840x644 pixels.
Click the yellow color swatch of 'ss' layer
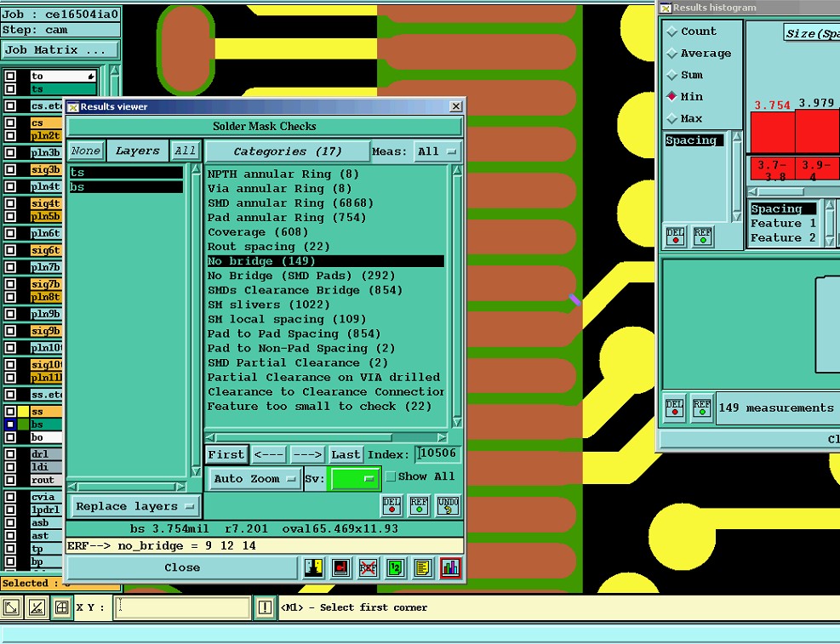click(x=24, y=412)
